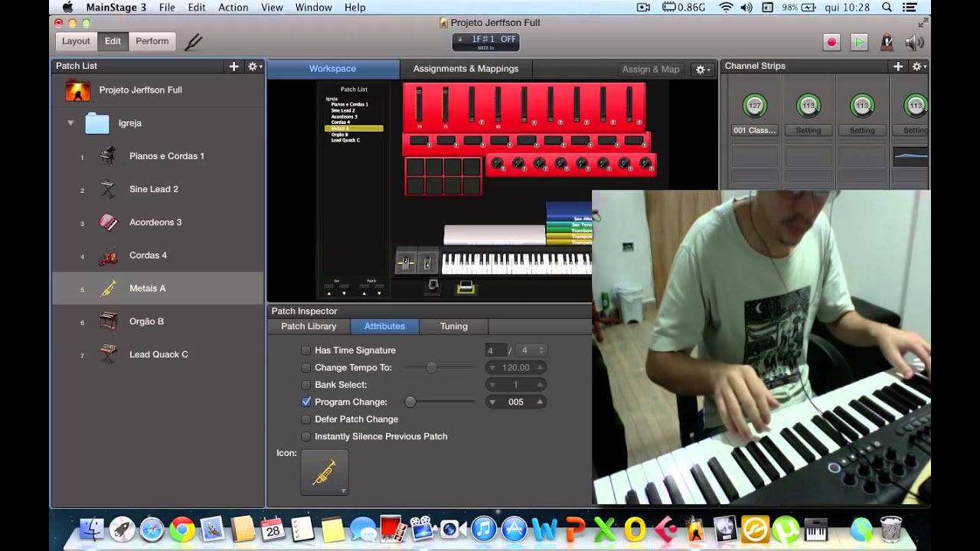Open Spotlight search in the menu bar
980x551 pixels.
tap(887, 8)
